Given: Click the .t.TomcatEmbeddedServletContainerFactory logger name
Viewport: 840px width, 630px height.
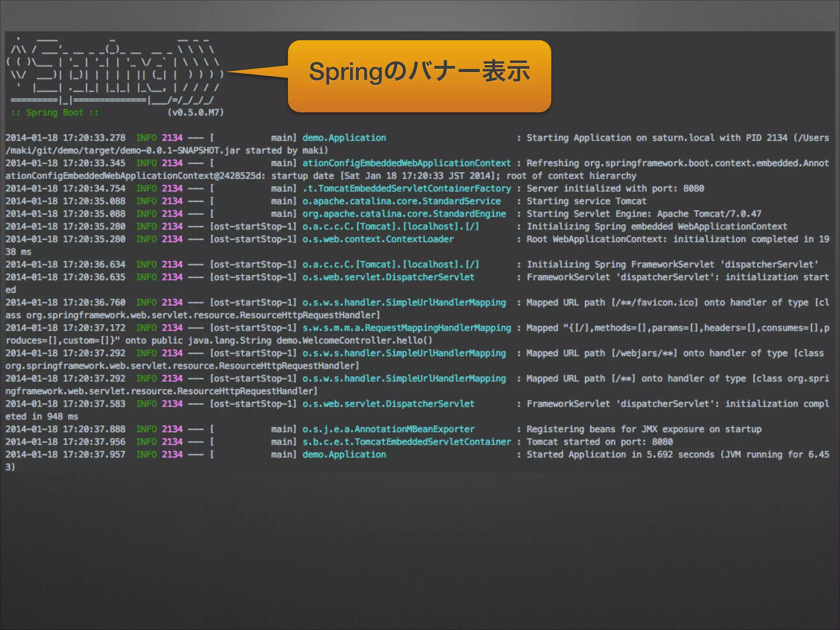Looking at the screenshot, I should coord(406,189).
